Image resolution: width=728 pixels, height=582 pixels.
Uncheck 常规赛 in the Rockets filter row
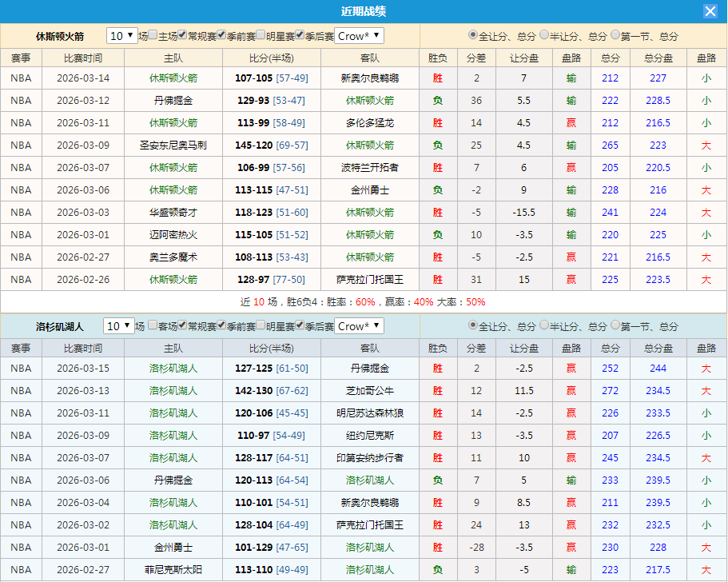(x=183, y=35)
